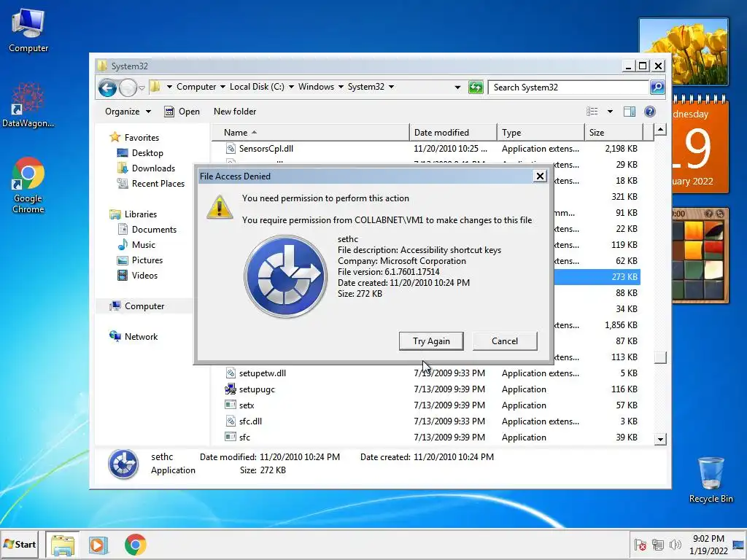Expand the Windows breadcrumb dropdown

coord(341,87)
